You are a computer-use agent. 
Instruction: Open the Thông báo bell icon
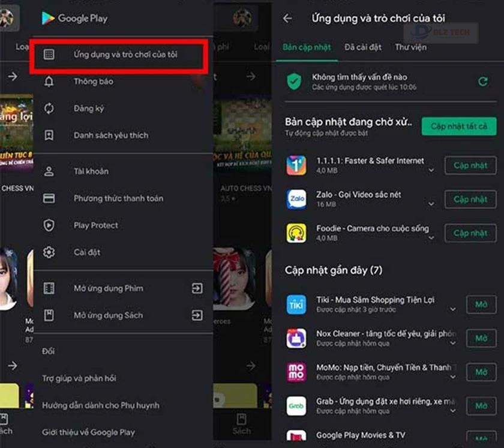click(49, 81)
